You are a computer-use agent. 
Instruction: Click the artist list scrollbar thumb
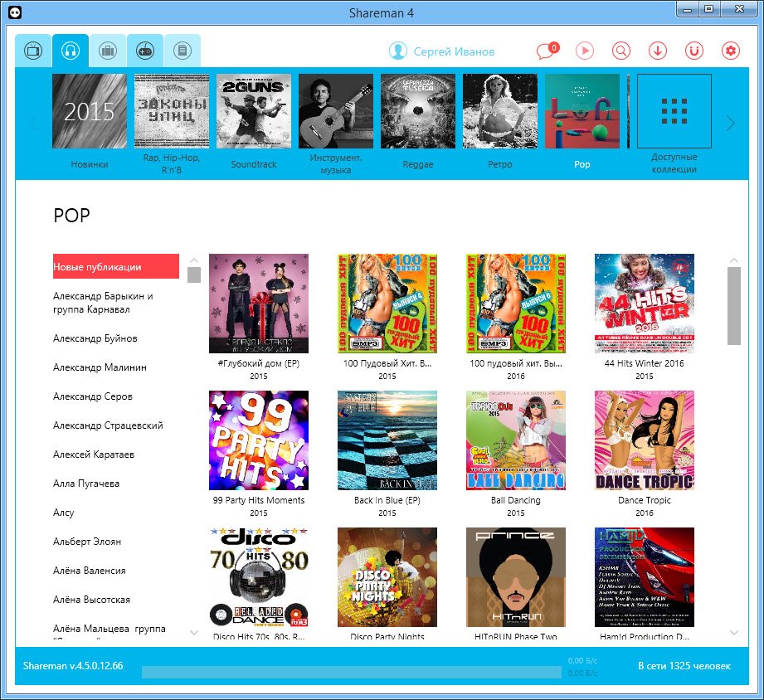(194, 275)
